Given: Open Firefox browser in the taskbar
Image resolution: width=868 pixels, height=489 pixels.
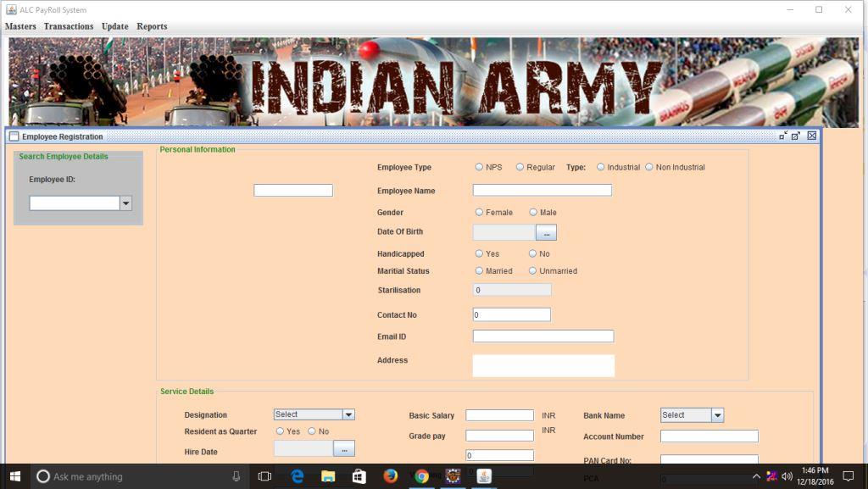Looking at the screenshot, I should pyautogui.click(x=390, y=476).
